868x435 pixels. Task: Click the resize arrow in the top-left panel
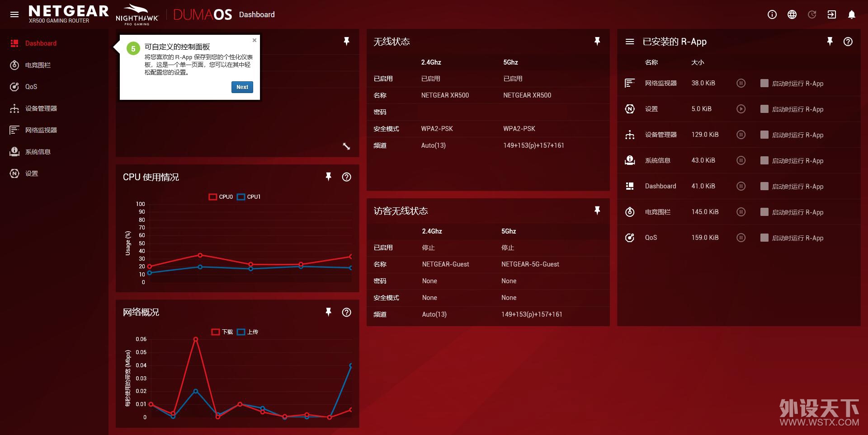(x=347, y=146)
